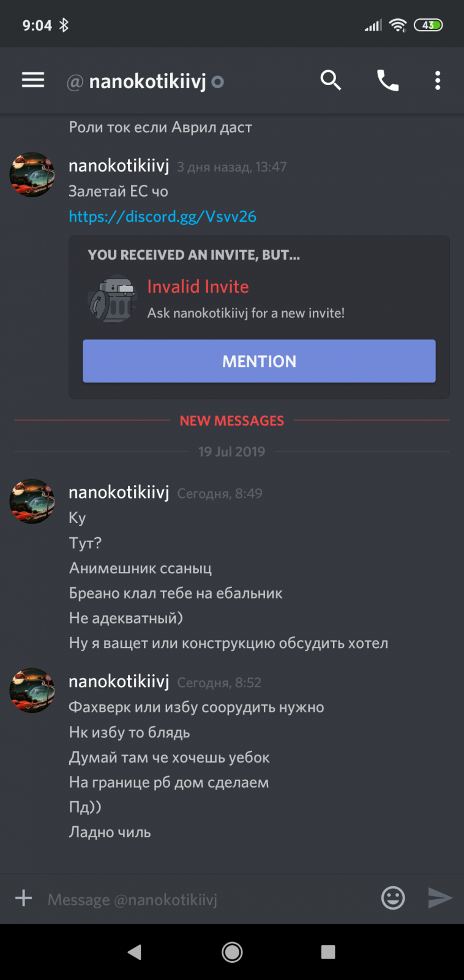Click the discord.gg/Vsvv26 invite link

162,216
